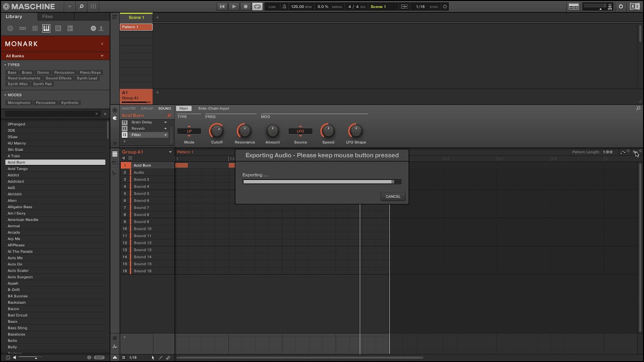Toggle the Reverb FX bypass icon
Image resolution: width=644 pixels, height=362 pixels.
point(125,129)
